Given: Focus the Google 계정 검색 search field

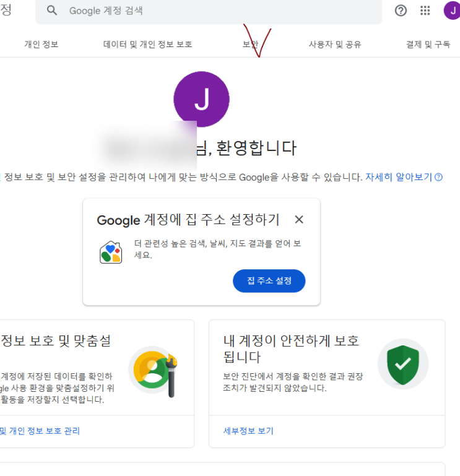Looking at the screenshot, I should pyautogui.click(x=209, y=11).
